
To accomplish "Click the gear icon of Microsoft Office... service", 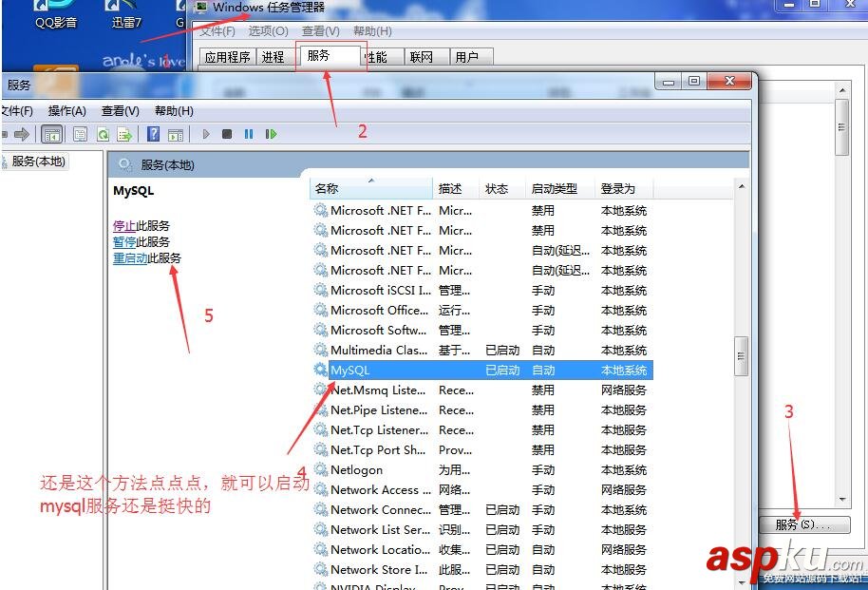I will 321,310.
